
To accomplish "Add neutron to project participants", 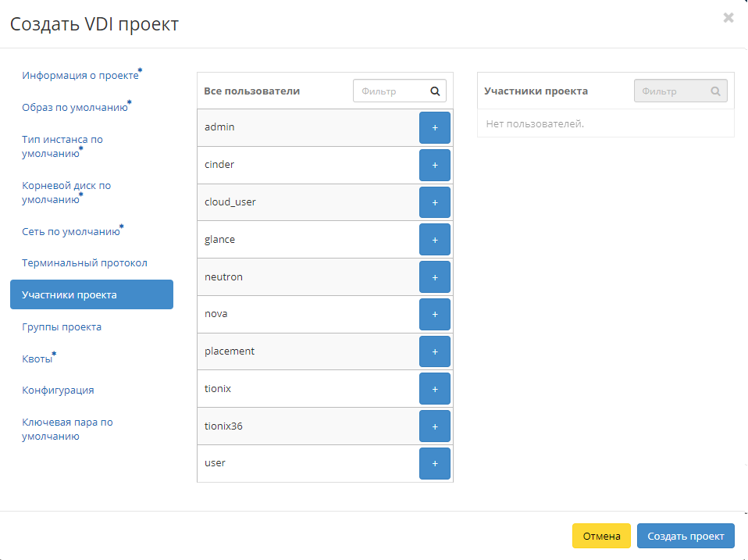I will tap(434, 277).
